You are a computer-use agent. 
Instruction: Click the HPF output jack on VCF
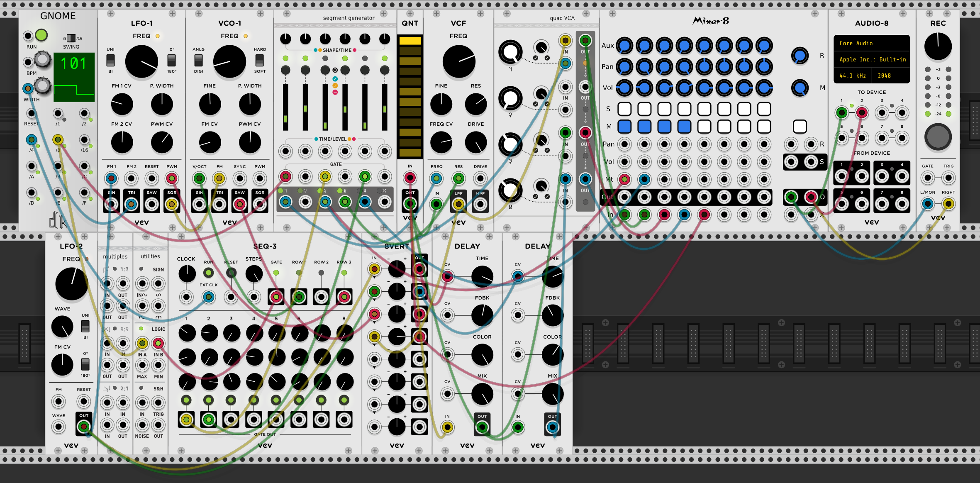click(x=480, y=204)
